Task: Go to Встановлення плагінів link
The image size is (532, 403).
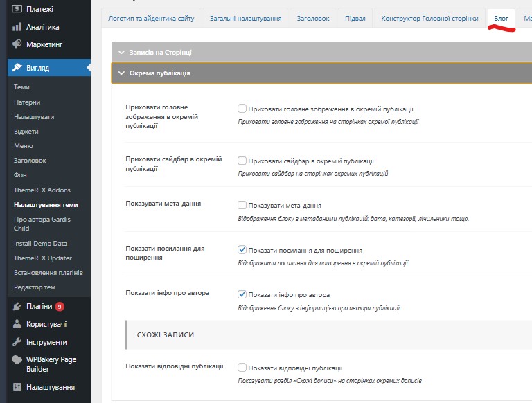Action: [x=48, y=272]
